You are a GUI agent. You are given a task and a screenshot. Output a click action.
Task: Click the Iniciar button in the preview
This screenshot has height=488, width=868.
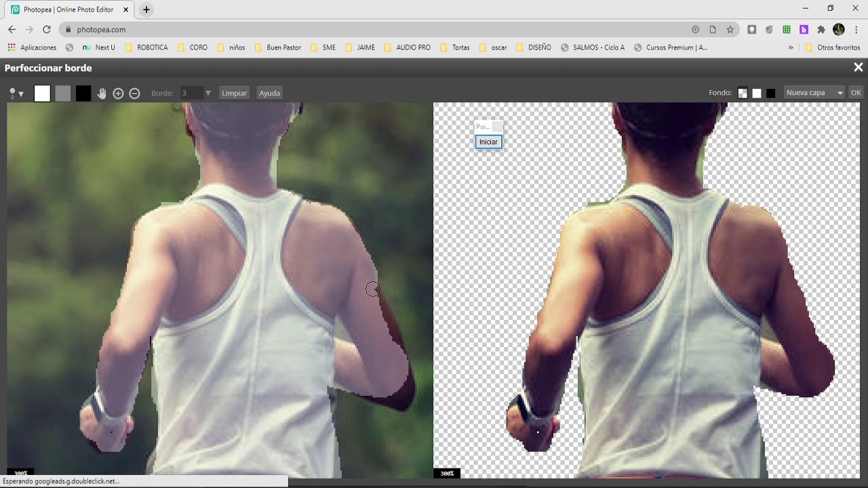point(488,142)
